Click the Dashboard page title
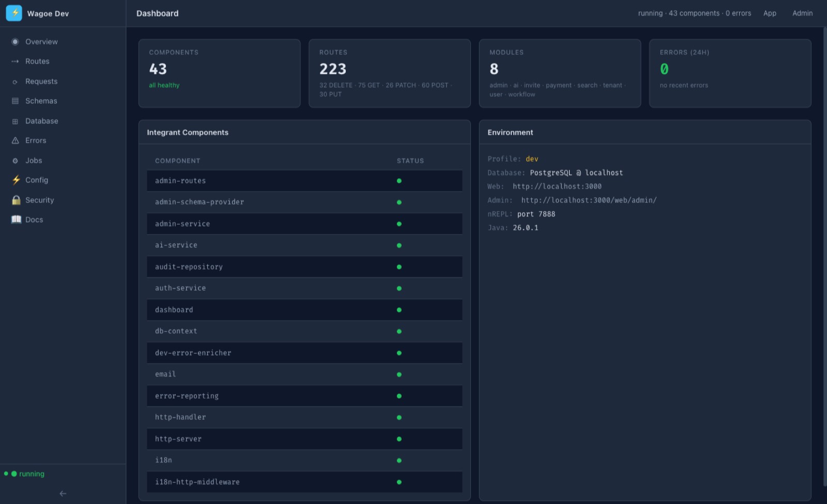The width and height of the screenshot is (827, 504). point(157,13)
